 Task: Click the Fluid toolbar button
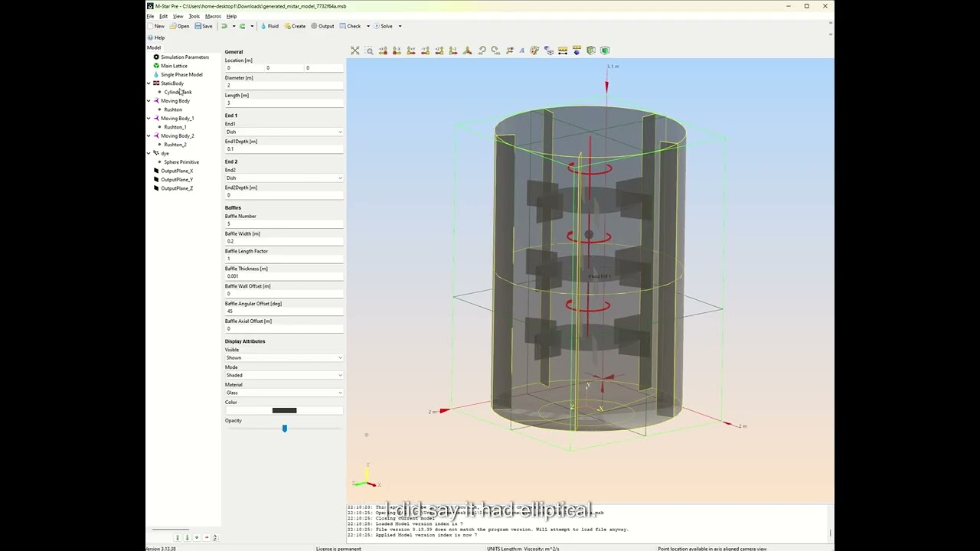point(269,26)
